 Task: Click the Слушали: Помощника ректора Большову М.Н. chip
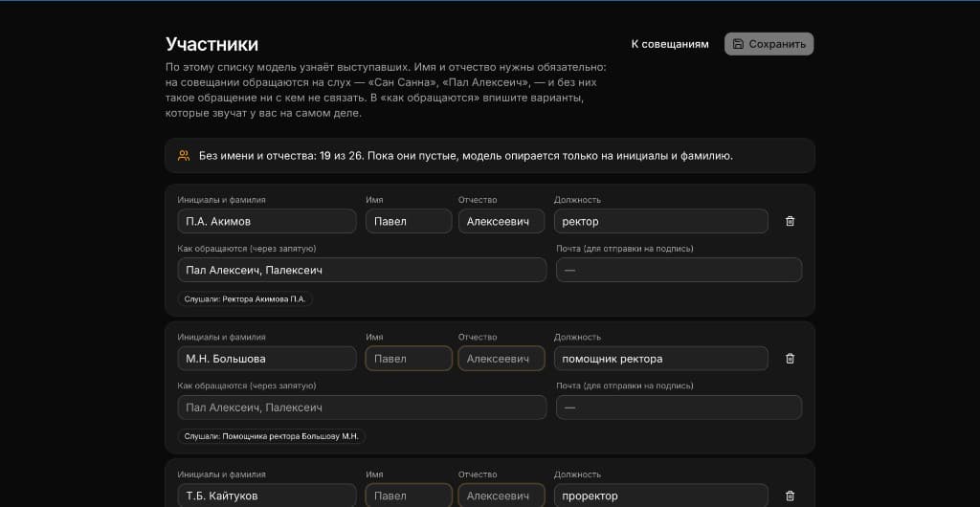[x=271, y=436]
